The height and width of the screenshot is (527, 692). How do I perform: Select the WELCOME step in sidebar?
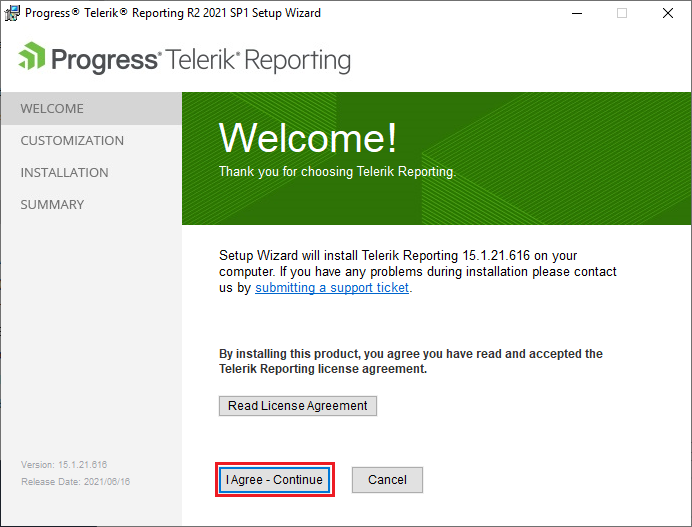[x=91, y=109]
